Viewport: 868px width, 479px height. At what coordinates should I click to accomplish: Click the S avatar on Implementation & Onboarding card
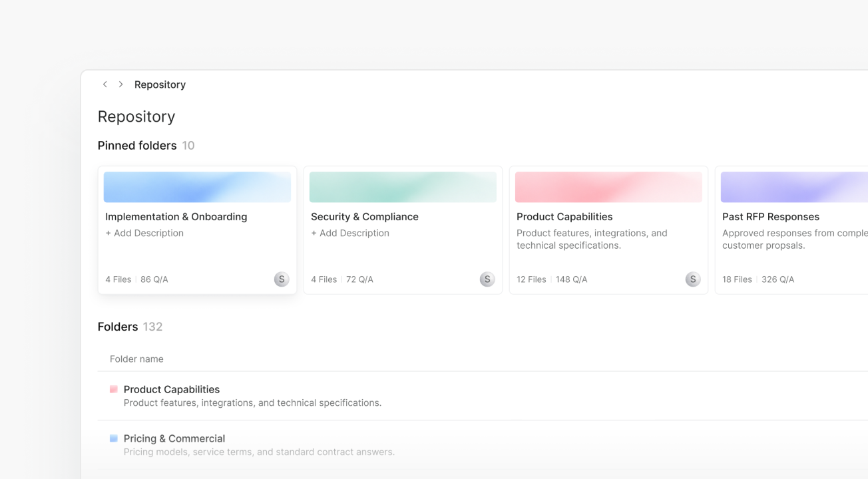[x=282, y=279]
